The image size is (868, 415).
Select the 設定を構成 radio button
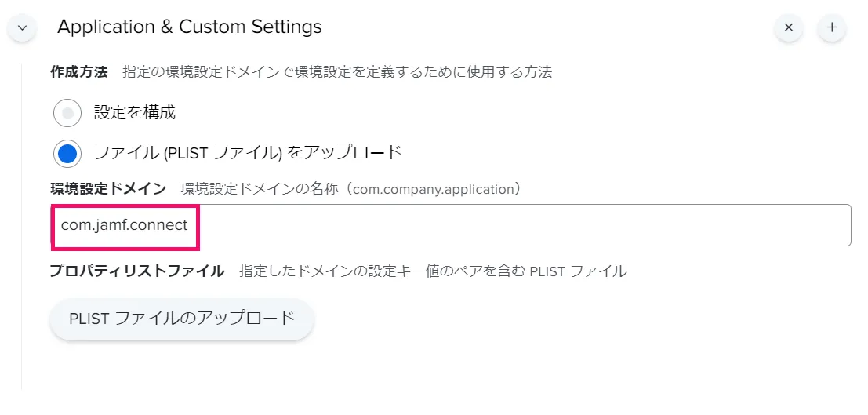click(67, 113)
